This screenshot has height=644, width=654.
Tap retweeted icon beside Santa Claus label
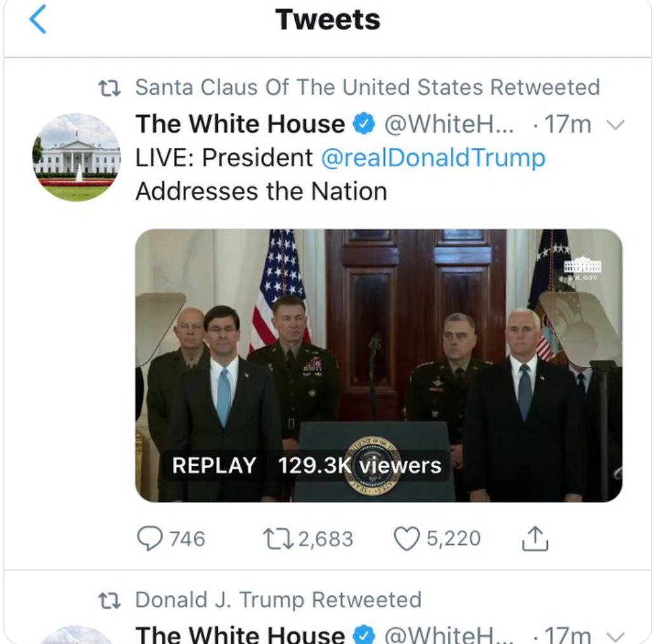tap(110, 87)
